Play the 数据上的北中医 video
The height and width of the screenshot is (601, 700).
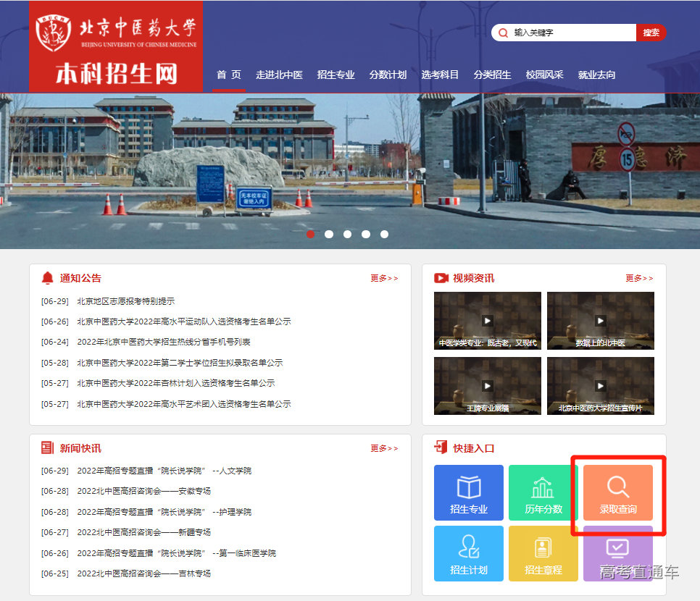click(600, 321)
